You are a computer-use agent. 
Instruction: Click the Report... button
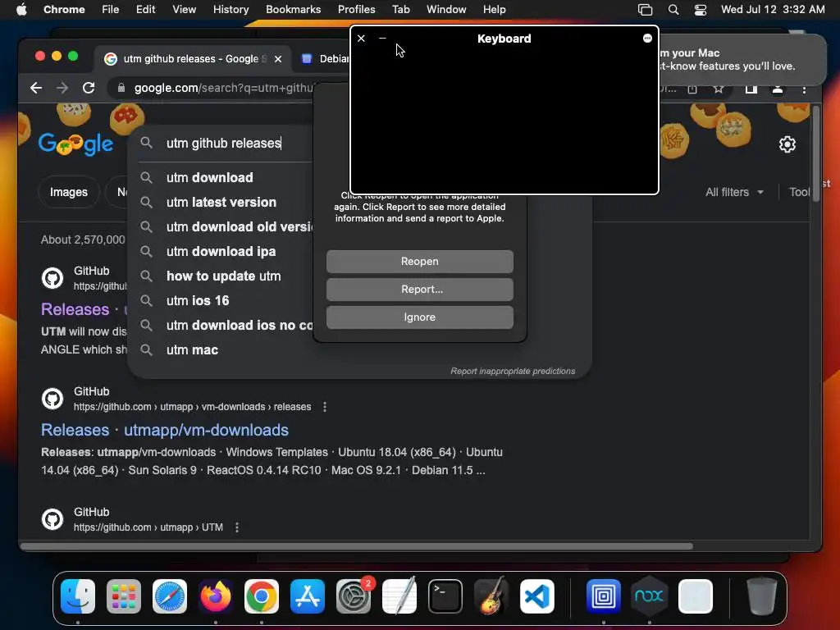419,290
